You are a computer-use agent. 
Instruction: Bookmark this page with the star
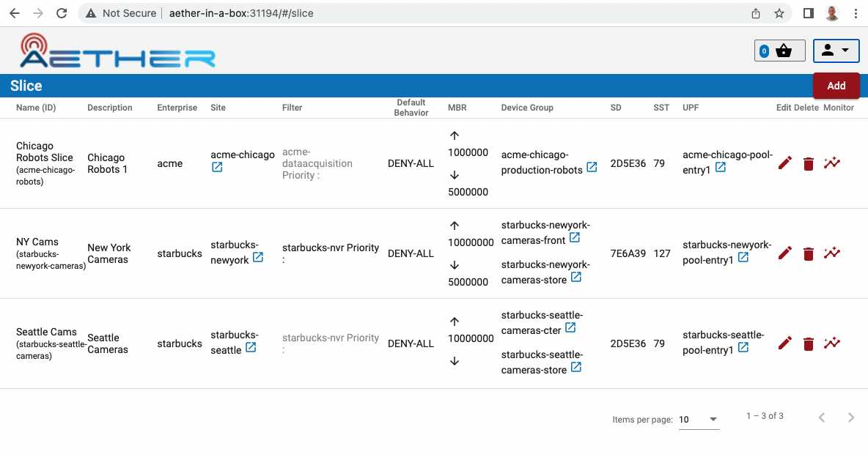pos(779,13)
